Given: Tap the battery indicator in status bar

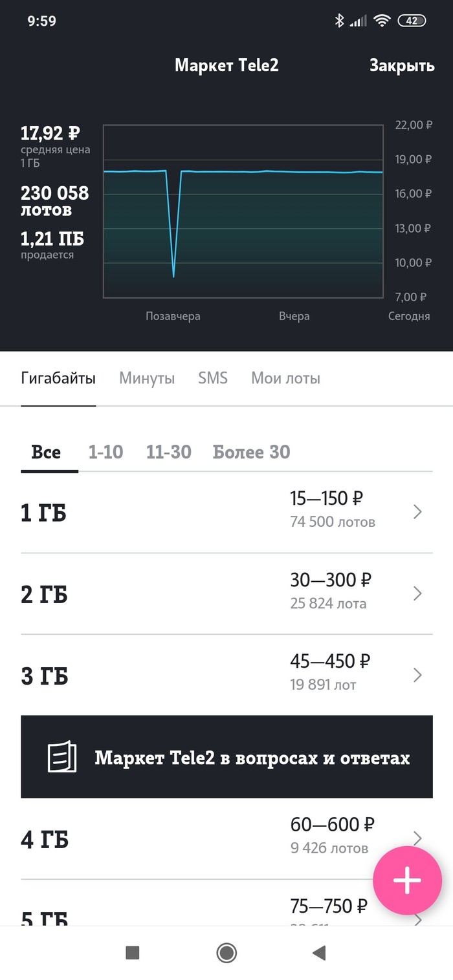Looking at the screenshot, I should 412,21.
